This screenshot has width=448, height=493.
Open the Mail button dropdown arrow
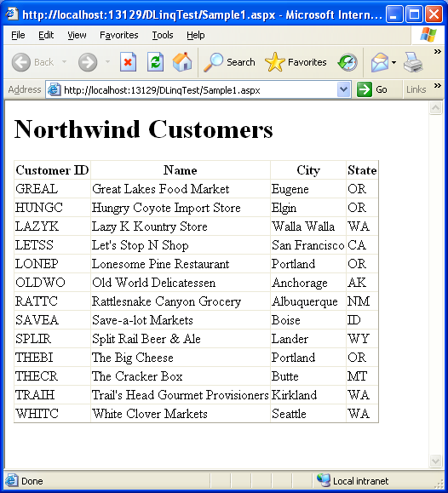tap(393, 62)
